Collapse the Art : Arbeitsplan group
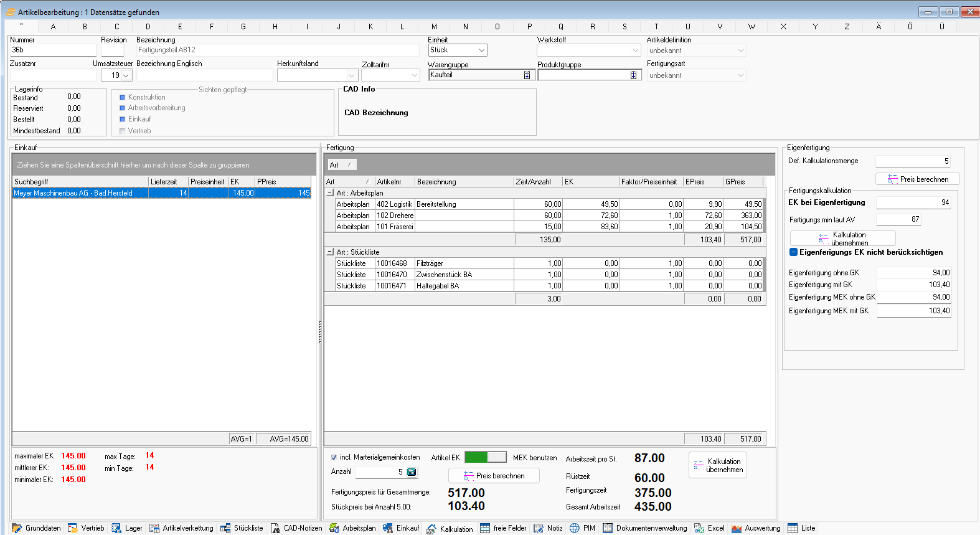 click(330, 193)
